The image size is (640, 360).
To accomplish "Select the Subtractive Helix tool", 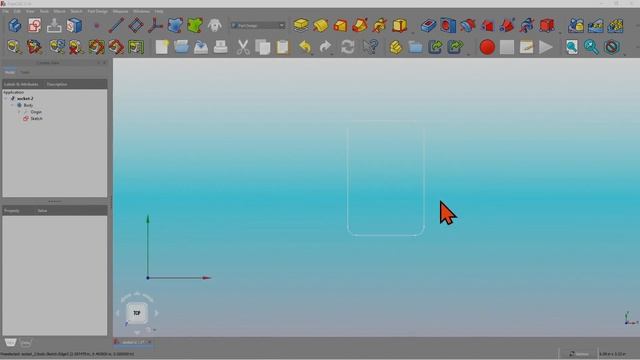I will [x=527, y=25].
